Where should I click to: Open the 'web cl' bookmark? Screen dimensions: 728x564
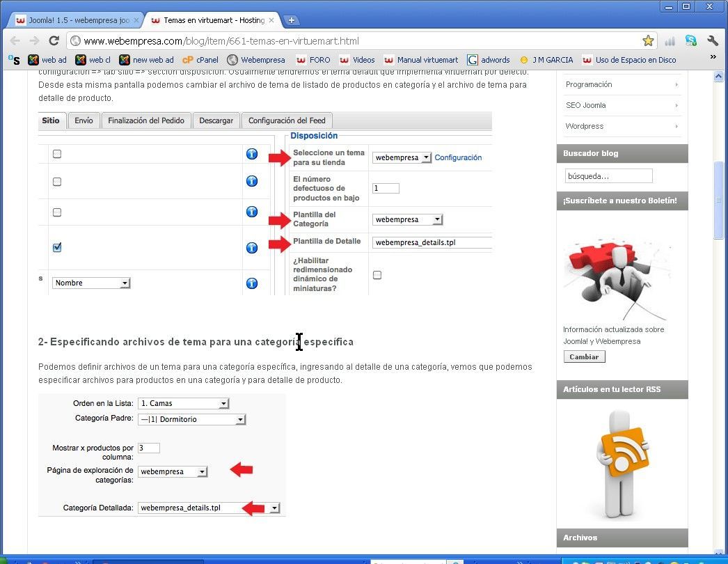(93, 60)
